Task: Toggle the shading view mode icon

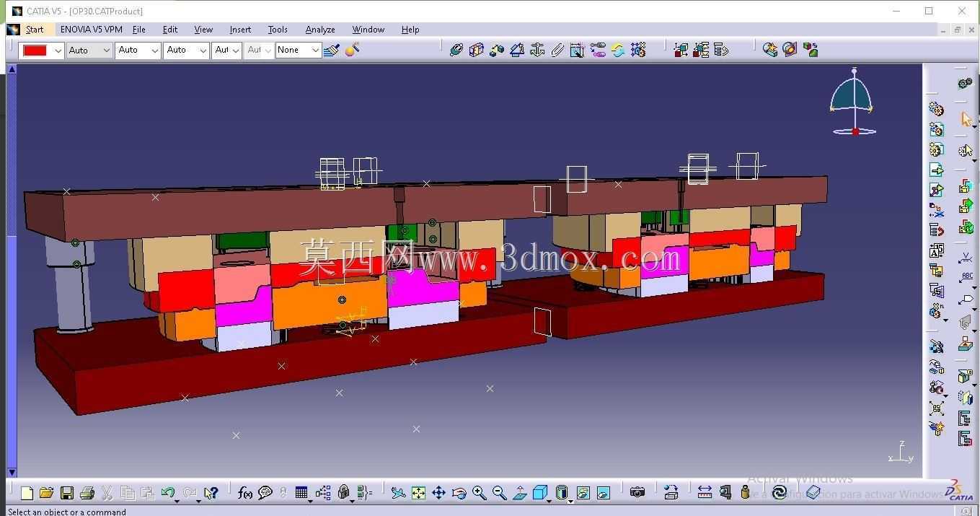Action: click(x=561, y=493)
